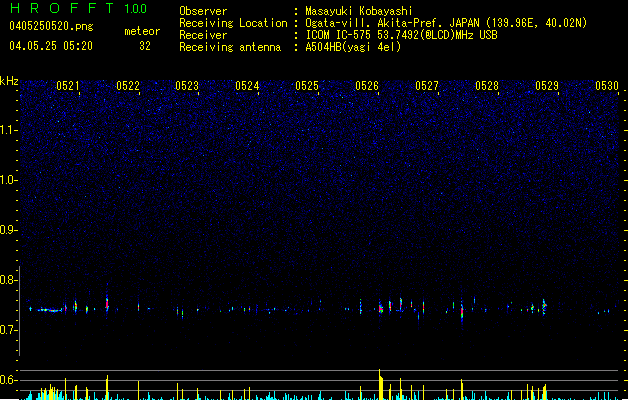
Task: Click the 1.0 kHz axis label
Action: point(8,180)
